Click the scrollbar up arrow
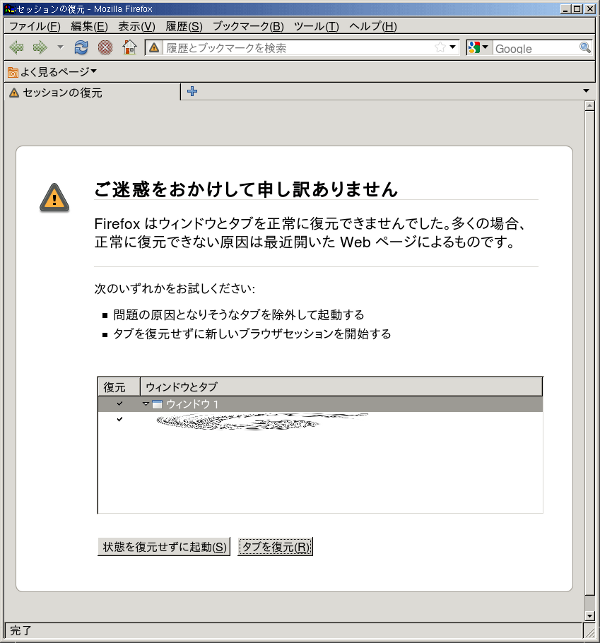 [x=589, y=106]
